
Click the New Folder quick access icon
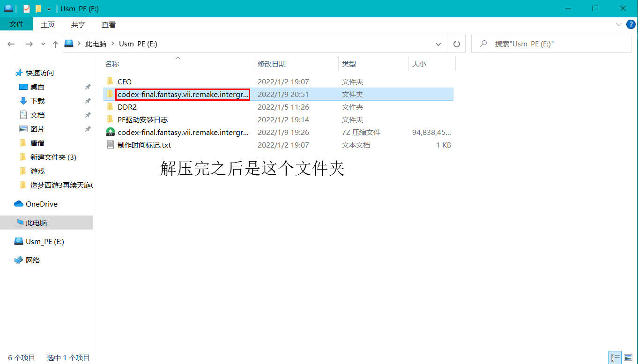(x=38, y=8)
